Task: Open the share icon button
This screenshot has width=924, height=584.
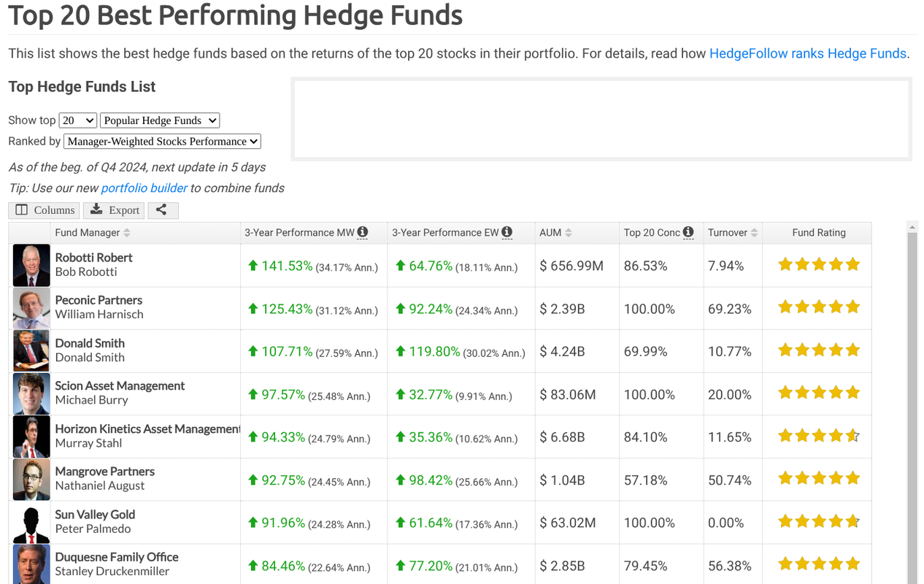Action: click(x=163, y=210)
